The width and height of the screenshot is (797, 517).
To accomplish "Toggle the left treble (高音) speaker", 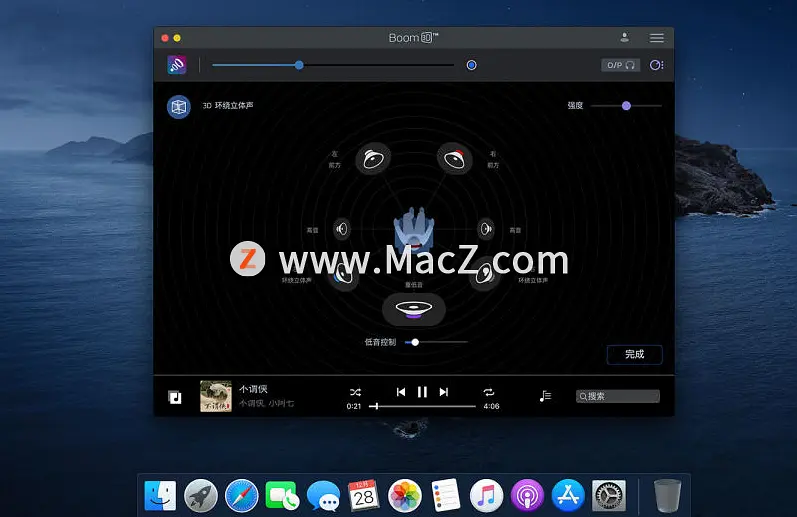I will (x=342, y=229).
